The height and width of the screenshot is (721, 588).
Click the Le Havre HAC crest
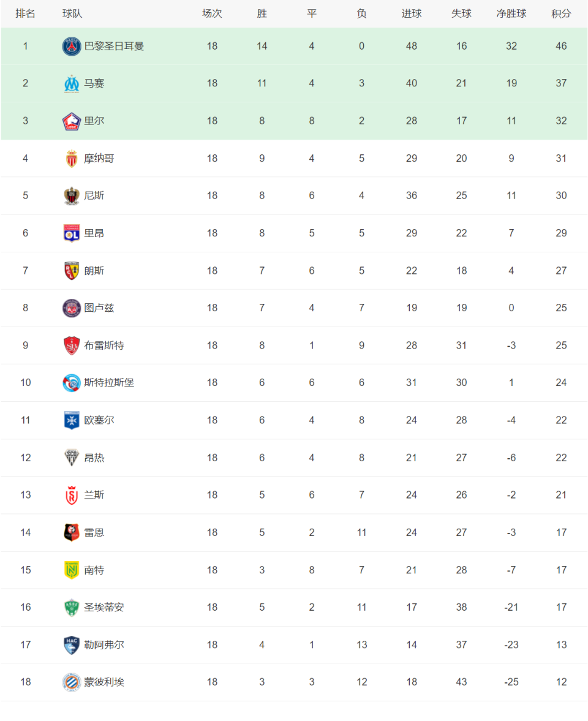71,645
